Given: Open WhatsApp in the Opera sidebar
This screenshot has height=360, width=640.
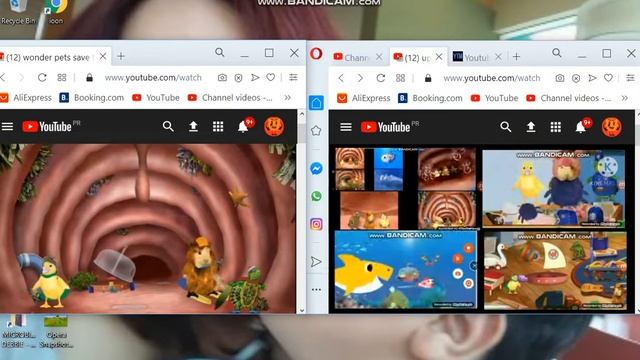Looking at the screenshot, I should [316, 196].
